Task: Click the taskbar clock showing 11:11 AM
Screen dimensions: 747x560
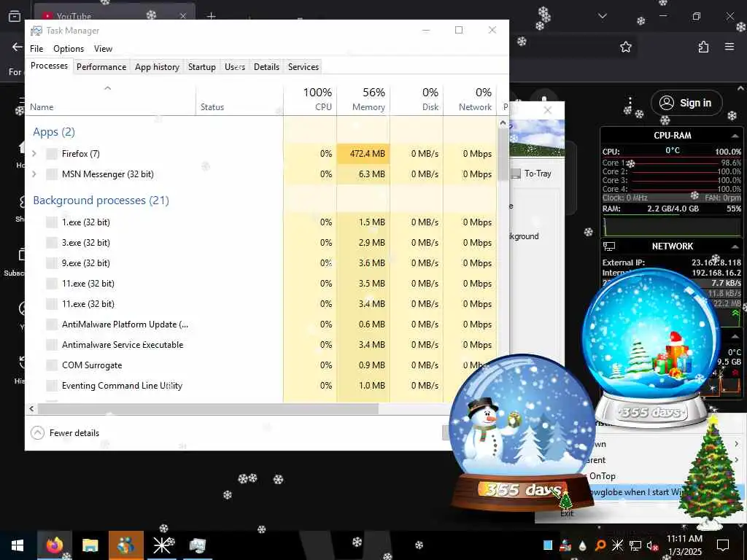Action: tap(684, 545)
